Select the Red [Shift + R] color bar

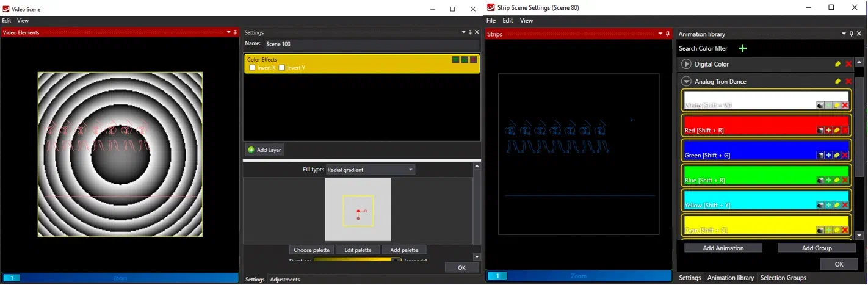click(767, 125)
